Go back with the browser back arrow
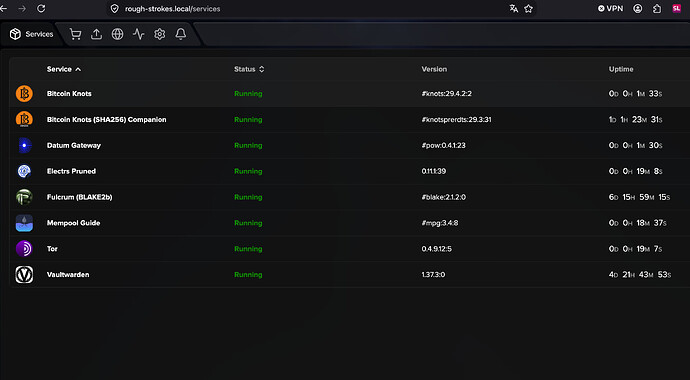Image resolution: width=690 pixels, height=380 pixels. point(4,8)
